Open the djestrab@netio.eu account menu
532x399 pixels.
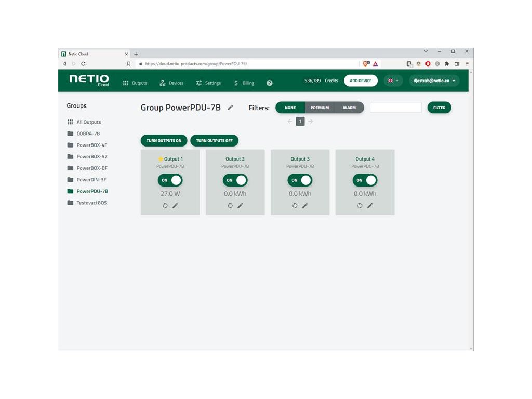(x=434, y=81)
